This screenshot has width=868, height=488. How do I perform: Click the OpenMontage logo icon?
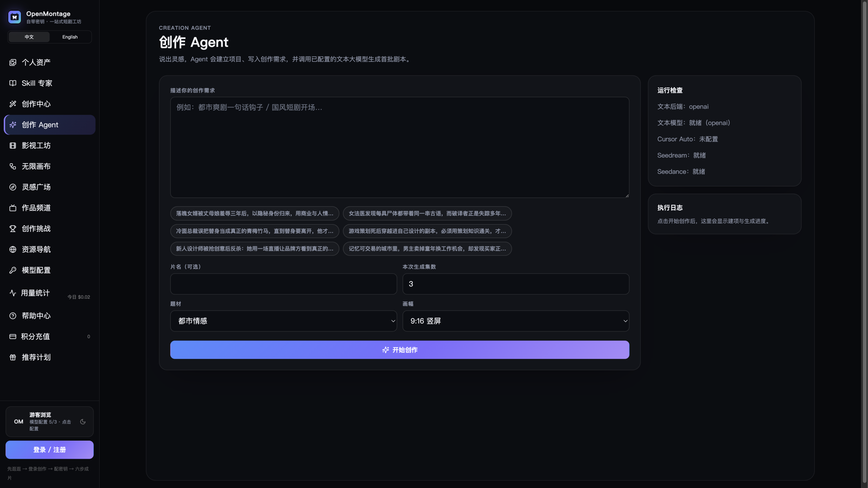[15, 17]
